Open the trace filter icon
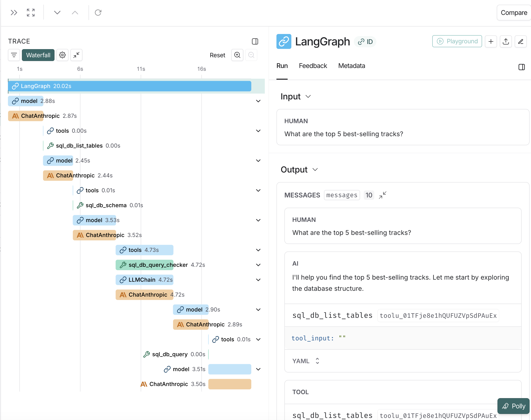 (x=14, y=55)
